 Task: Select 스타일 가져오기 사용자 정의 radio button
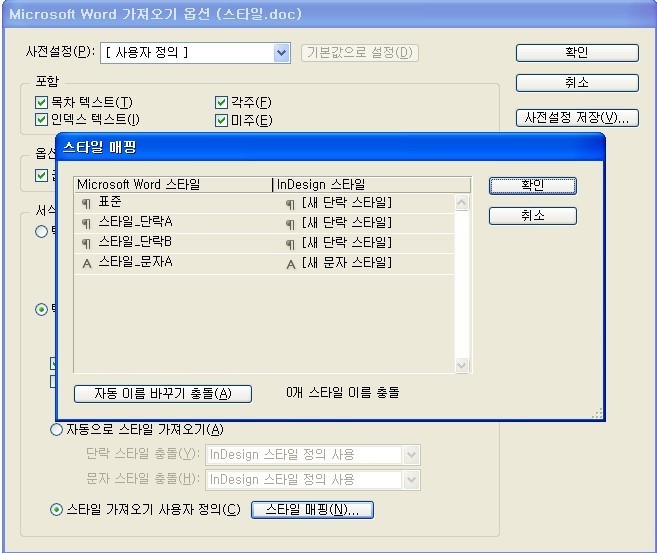pyautogui.click(x=57, y=509)
